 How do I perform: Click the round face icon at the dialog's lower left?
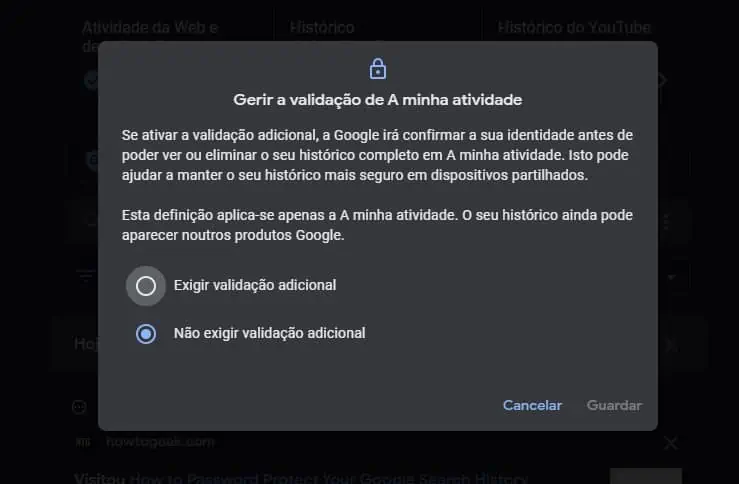tap(79, 407)
